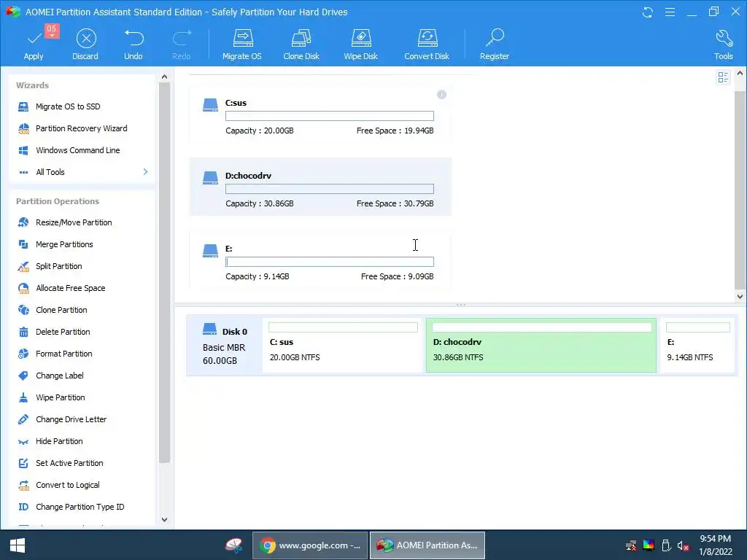Image resolution: width=747 pixels, height=560 pixels.
Task: Select C: sus block in disk map
Action: (x=342, y=345)
